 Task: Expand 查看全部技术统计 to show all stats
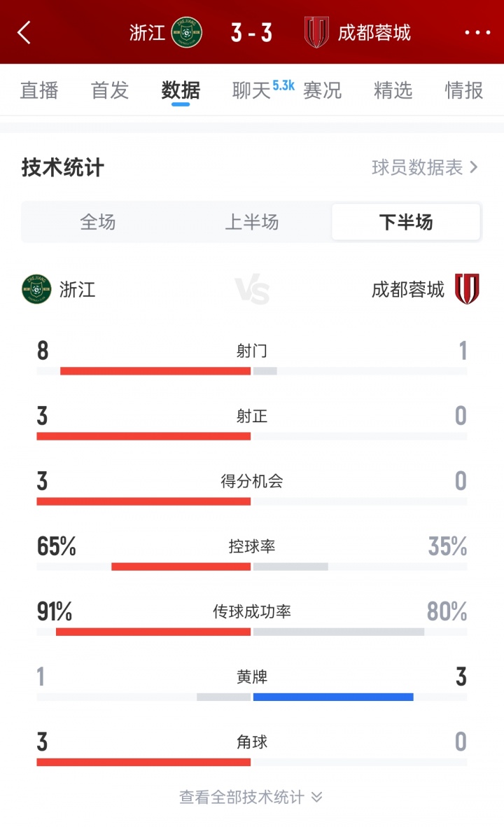tap(252, 797)
